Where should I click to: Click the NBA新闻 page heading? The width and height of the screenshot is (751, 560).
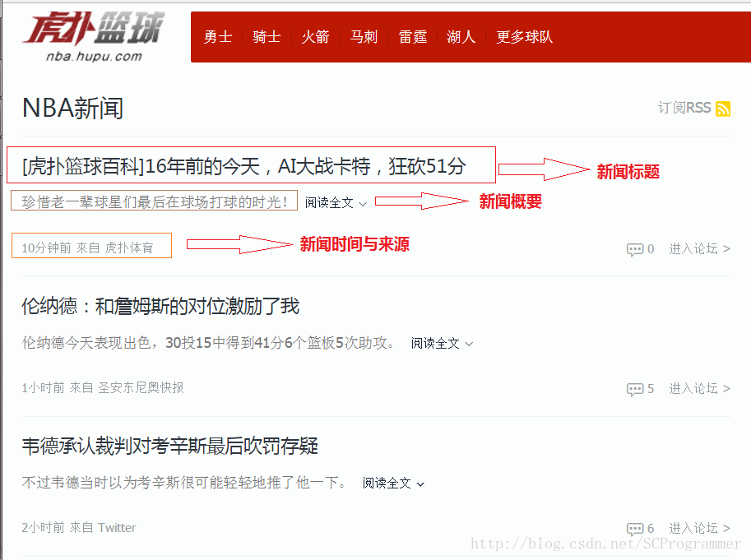(x=73, y=108)
